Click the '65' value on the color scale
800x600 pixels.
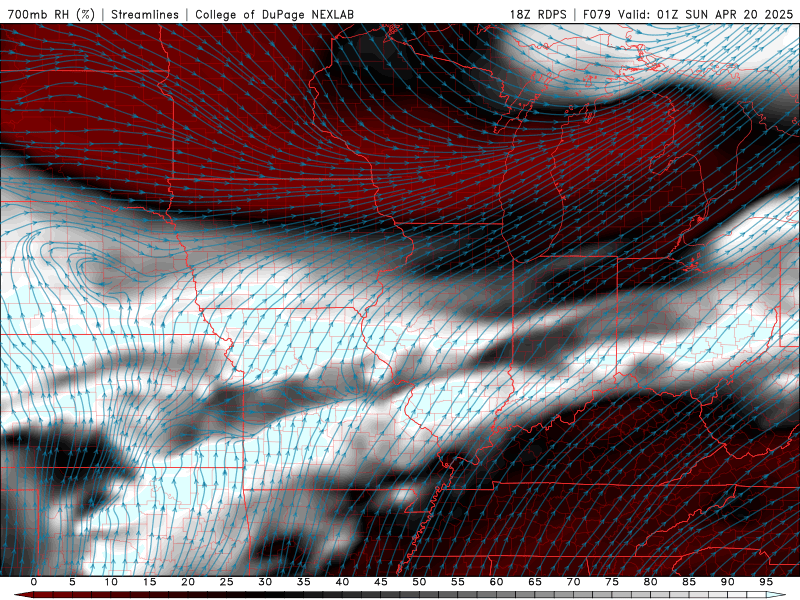[x=535, y=582]
